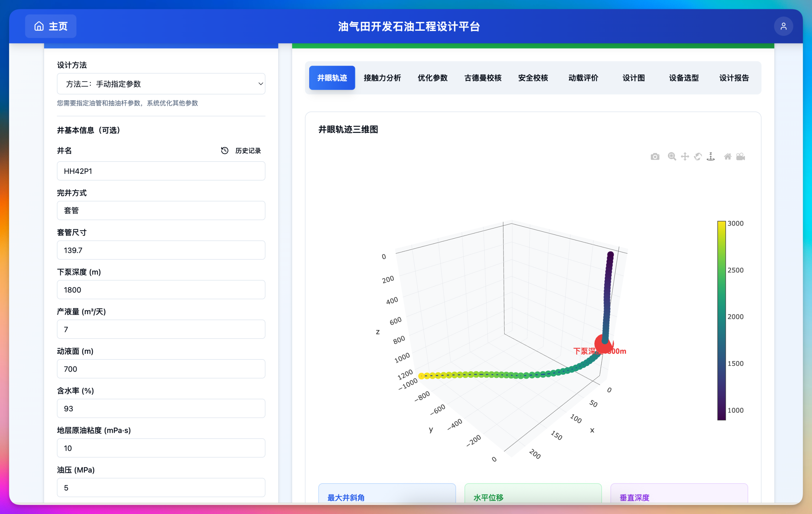Enable turntable rotation mode
The image size is (812, 514).
(711, 156)
